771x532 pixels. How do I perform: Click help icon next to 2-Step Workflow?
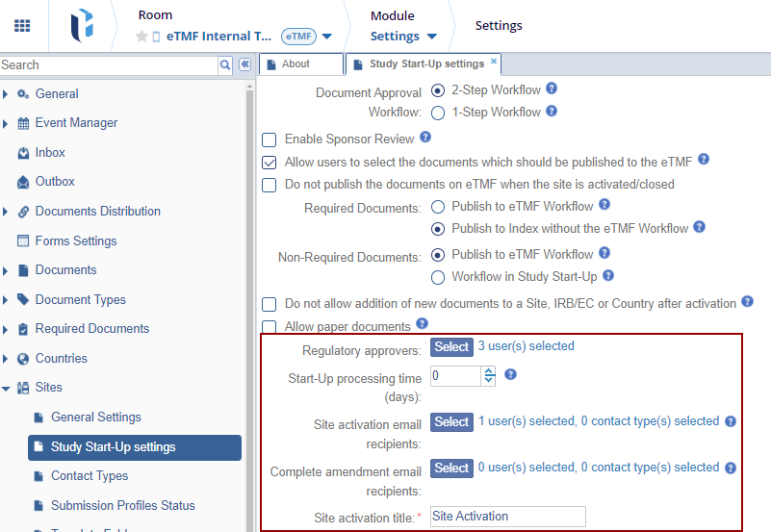[552, 89]
